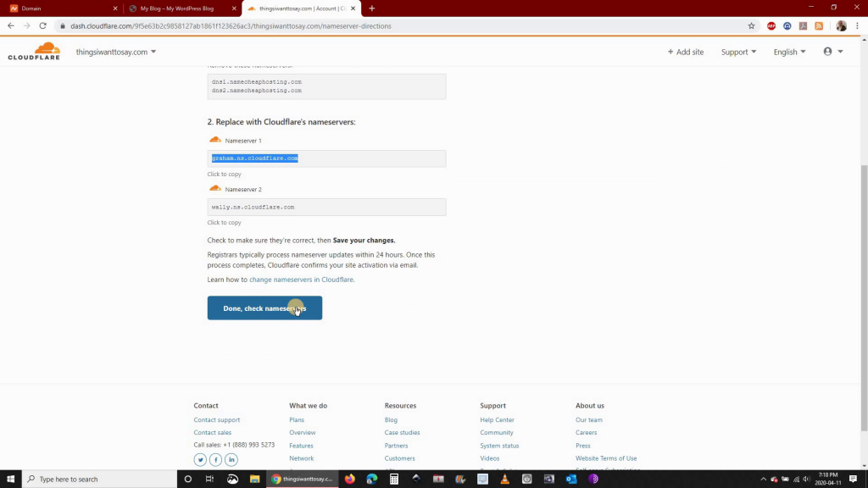
Task: Open the user account dropdown
Action: point(833,52)
